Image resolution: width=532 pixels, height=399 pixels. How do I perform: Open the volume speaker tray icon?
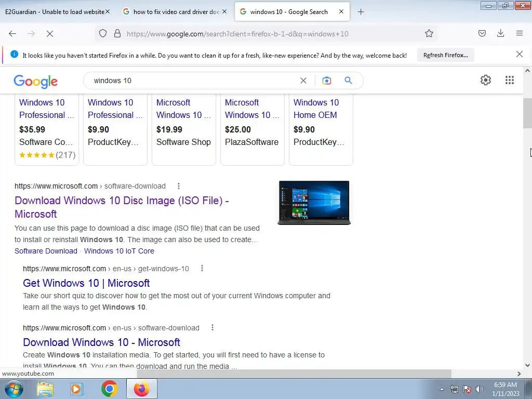click(479, 389)
